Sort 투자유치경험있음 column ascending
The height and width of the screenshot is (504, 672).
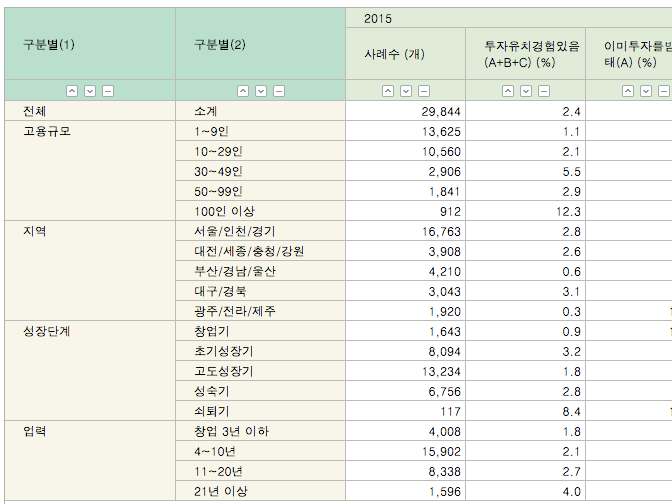(508, 91)
